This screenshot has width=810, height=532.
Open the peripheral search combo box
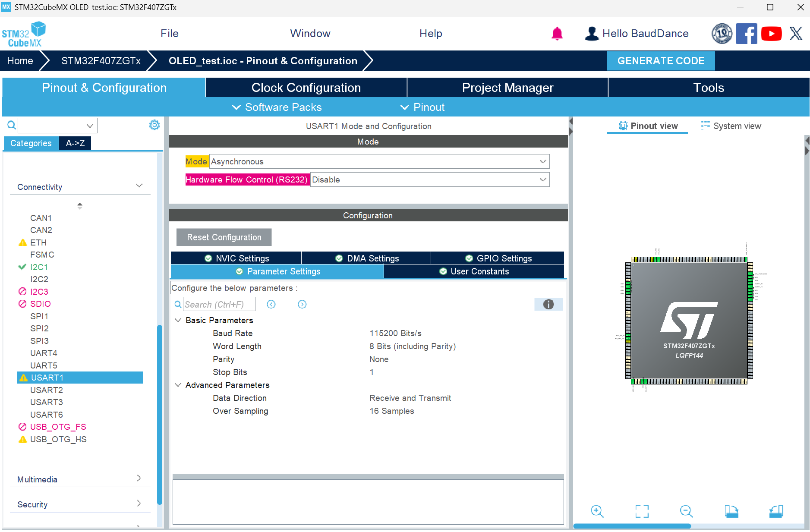[57, 126]
